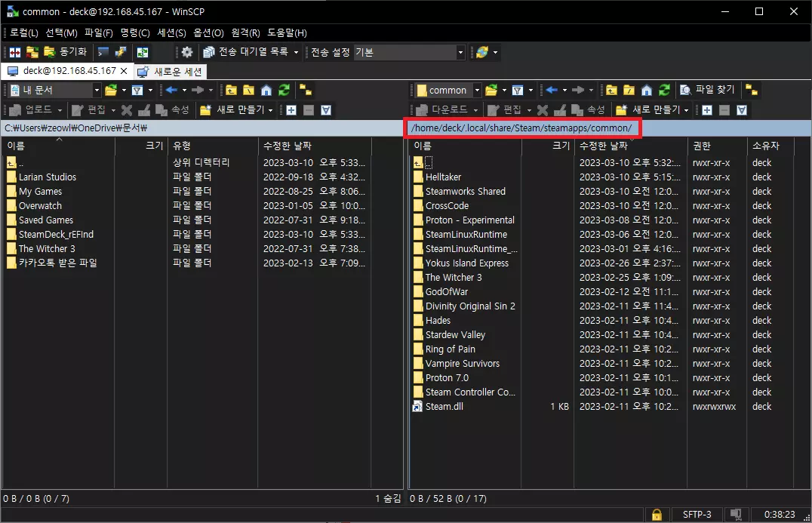
Task: Toggle local directory tree icon
Action: point(306,91)
